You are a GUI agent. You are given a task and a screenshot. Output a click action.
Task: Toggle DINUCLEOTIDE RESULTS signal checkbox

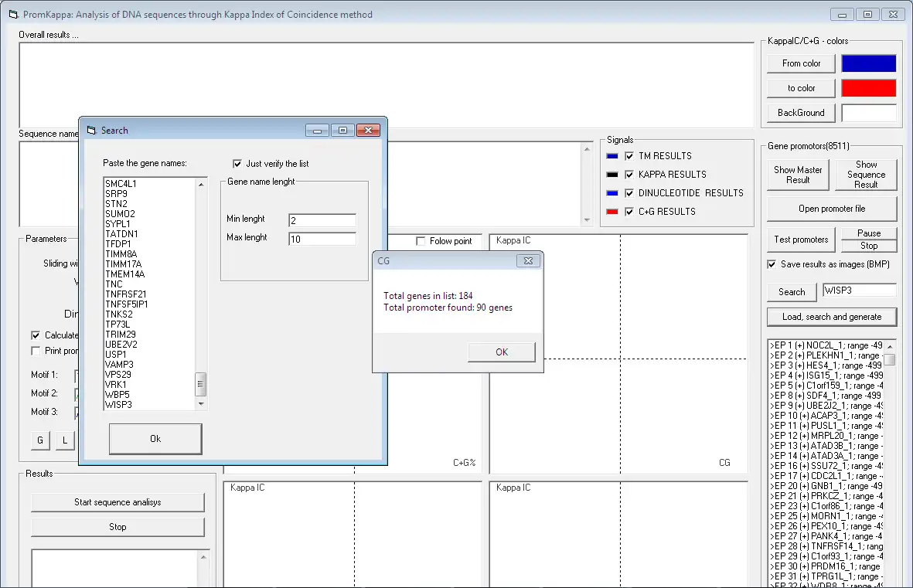[x=629, y=193]
